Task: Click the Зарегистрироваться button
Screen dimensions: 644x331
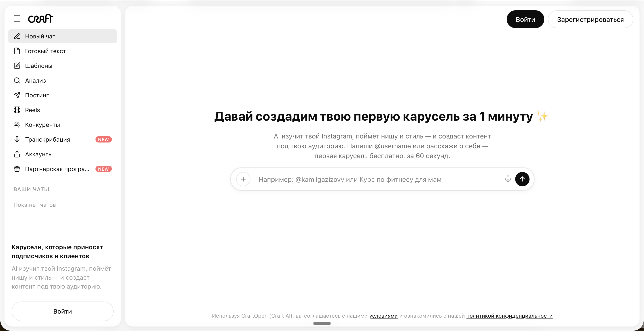Action: [x=590, y=19]
